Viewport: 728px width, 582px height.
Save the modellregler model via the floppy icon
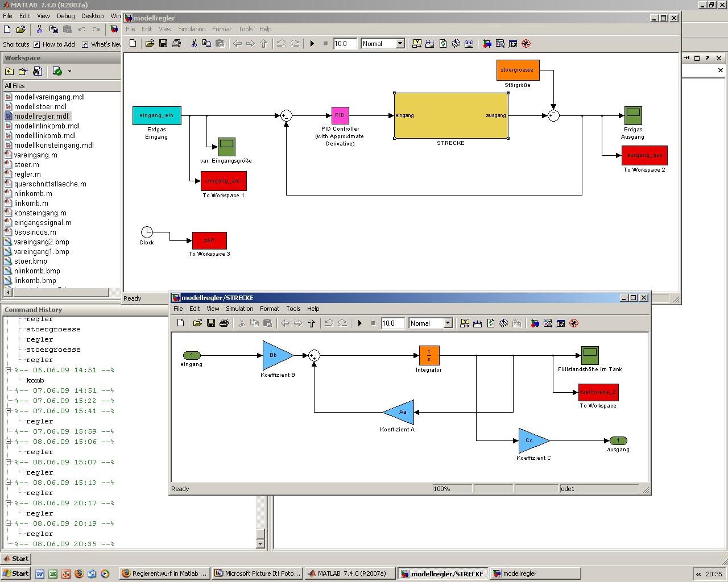[x=163, y=43]
